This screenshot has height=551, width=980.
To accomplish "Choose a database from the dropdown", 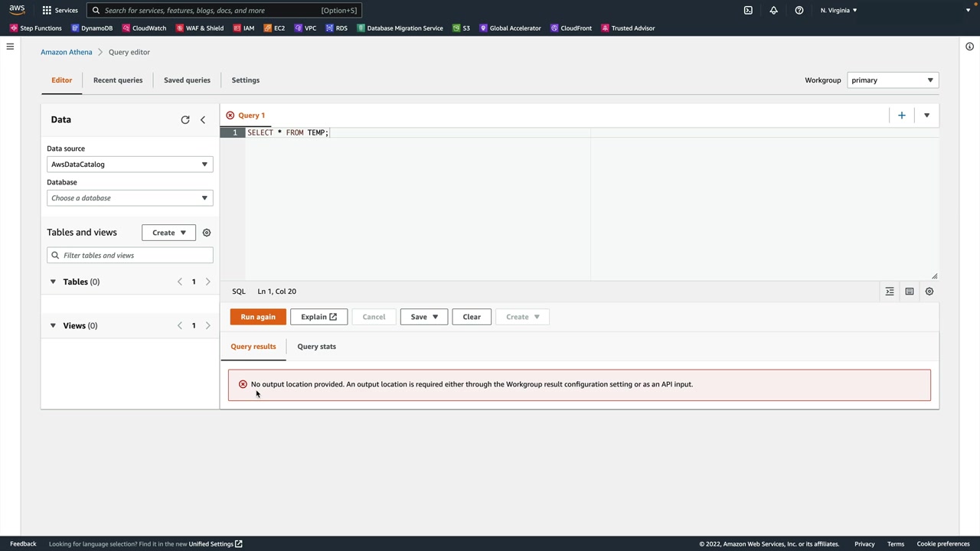I will coord(129,198).
